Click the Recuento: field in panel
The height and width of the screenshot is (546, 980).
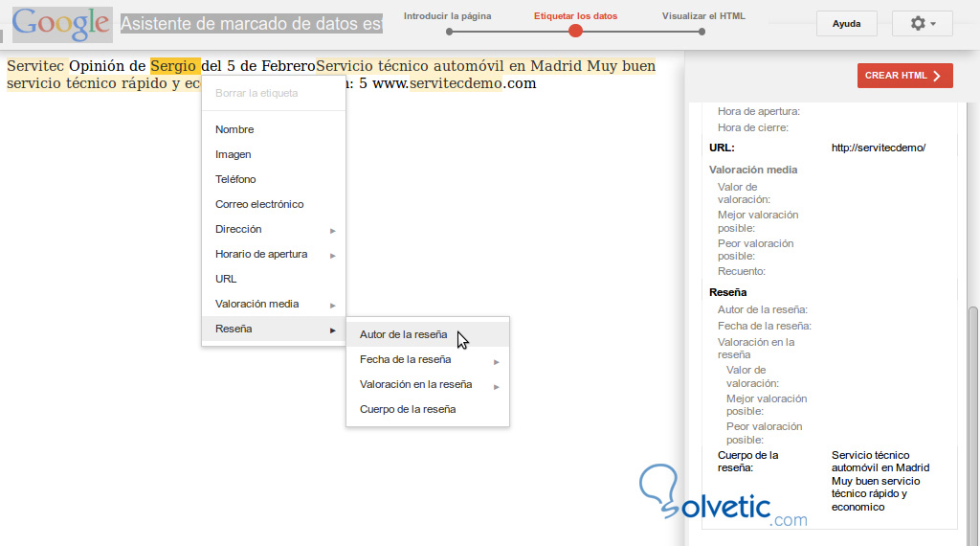(x=742, y=271)
